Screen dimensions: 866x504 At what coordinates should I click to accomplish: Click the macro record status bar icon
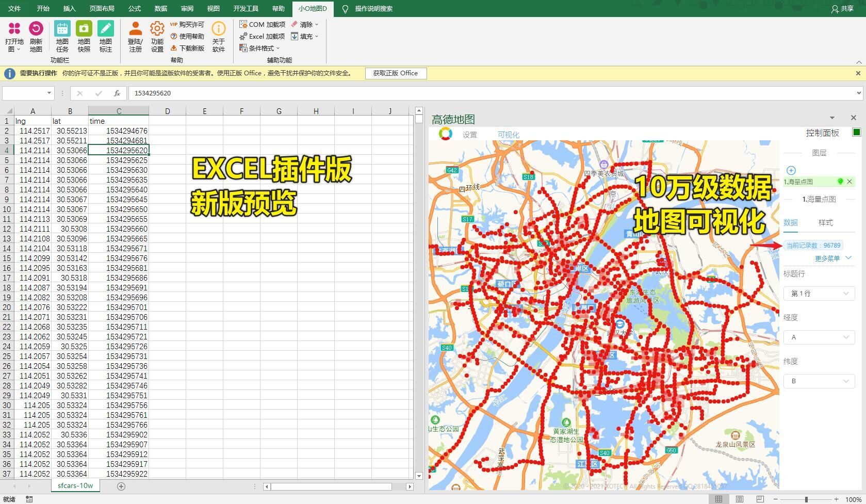tap(29, 499)
